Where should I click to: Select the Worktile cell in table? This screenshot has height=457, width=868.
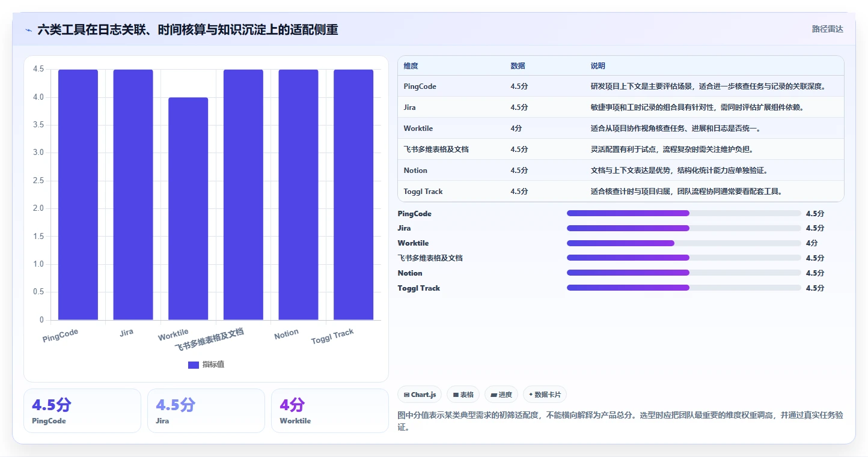pos(418,129)
